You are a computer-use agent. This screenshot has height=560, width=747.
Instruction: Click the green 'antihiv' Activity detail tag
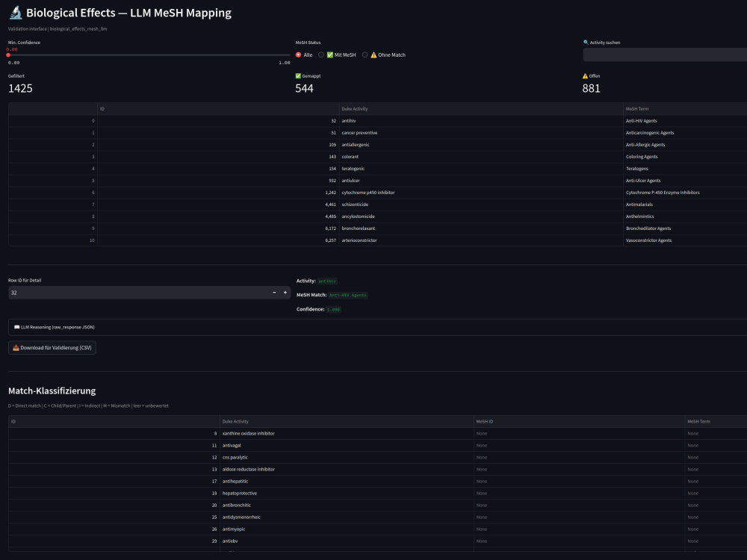click(327, 281)
